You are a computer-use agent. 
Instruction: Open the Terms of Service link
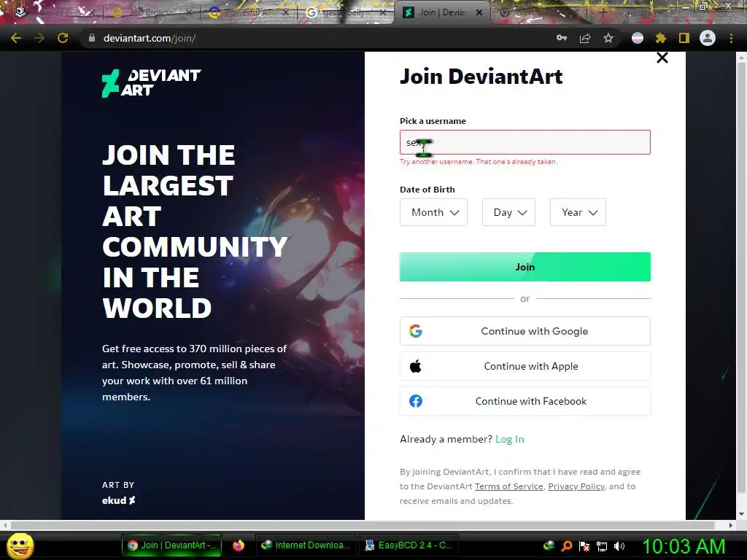point(508,486)
